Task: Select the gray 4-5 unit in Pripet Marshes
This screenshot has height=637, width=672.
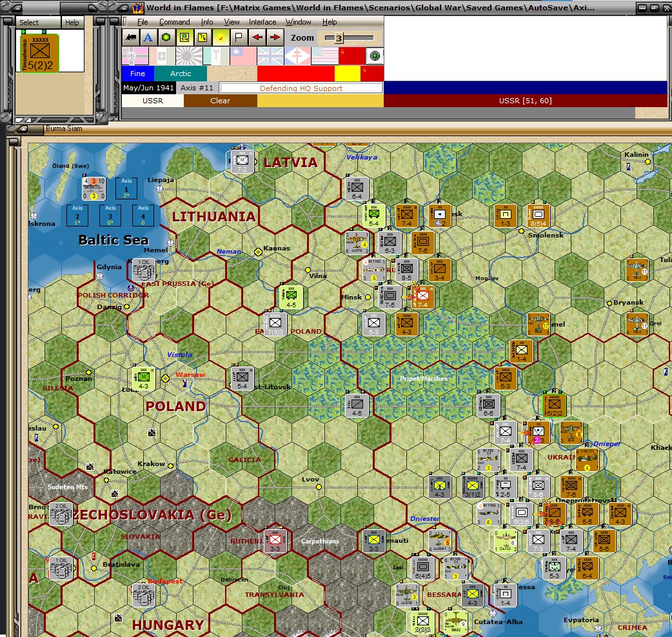Action: coord(357,405)
